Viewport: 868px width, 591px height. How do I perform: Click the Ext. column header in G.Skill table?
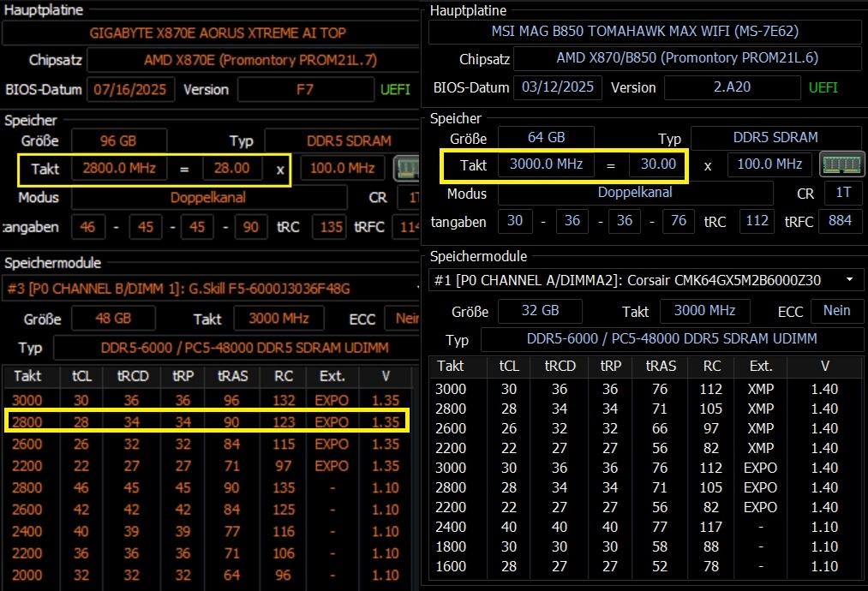tap(332, 376)
